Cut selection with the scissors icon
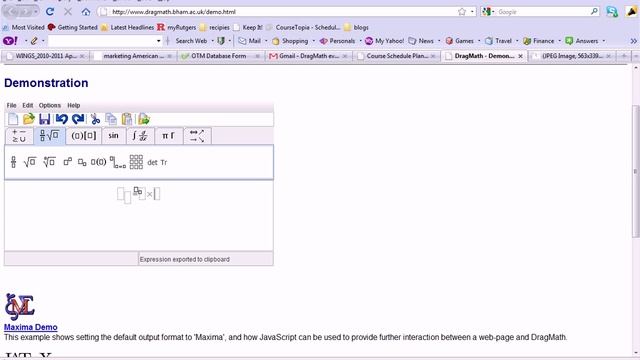This screenshot has width=640, height=360. coord(96,119)
